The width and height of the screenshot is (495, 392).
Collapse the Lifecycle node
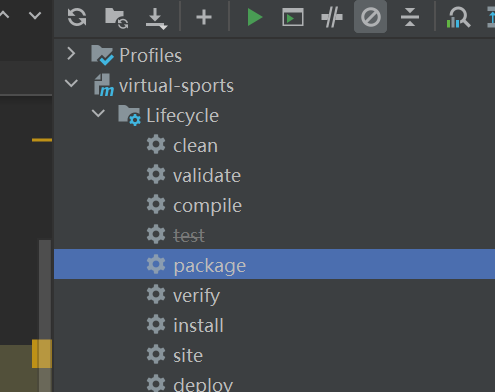point(98,113)
